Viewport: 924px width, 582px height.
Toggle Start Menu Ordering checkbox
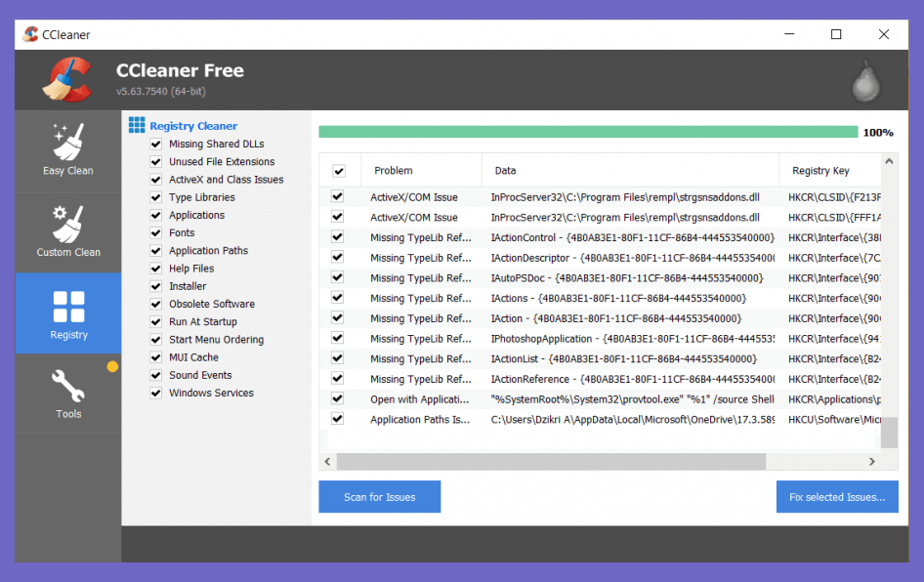point(156,339)
